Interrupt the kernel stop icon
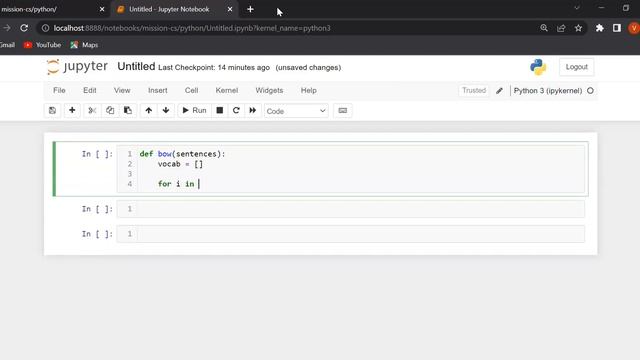Image resolution: width=640 pixels, height=360 pixels. 220,111
